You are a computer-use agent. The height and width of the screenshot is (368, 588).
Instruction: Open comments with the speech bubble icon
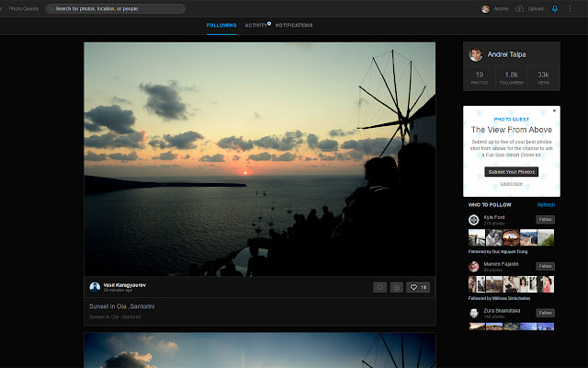[379, 287]
